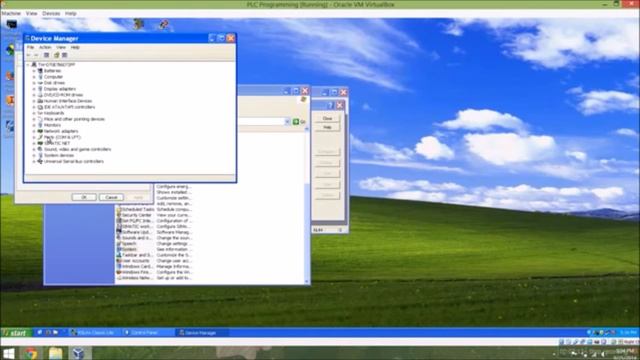Open the VirtualBox Machine menu
640x360 pixels.
[x=11, y=13]
